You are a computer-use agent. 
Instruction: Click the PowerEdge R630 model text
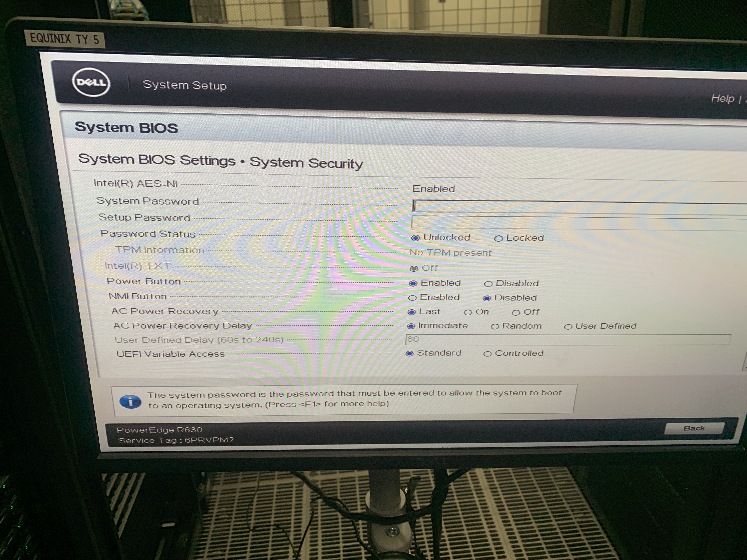pyautogui.click(x=159, y=430)
